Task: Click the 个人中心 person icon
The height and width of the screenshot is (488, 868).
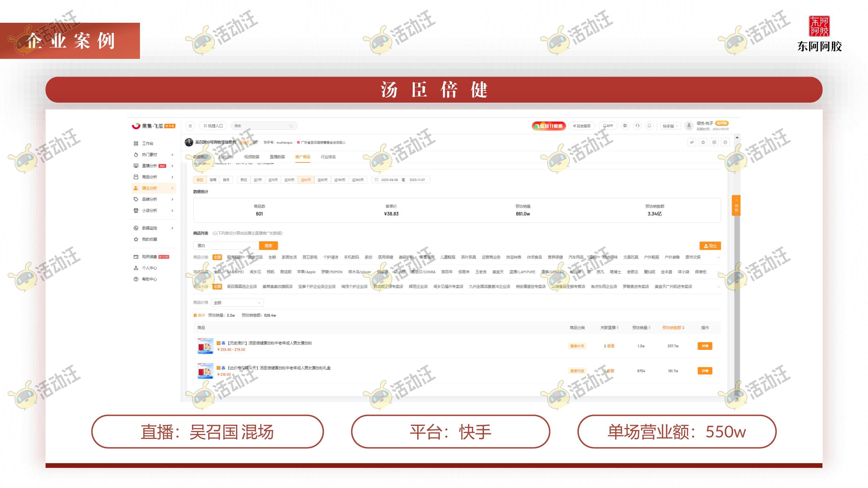Action: point(136,268)
